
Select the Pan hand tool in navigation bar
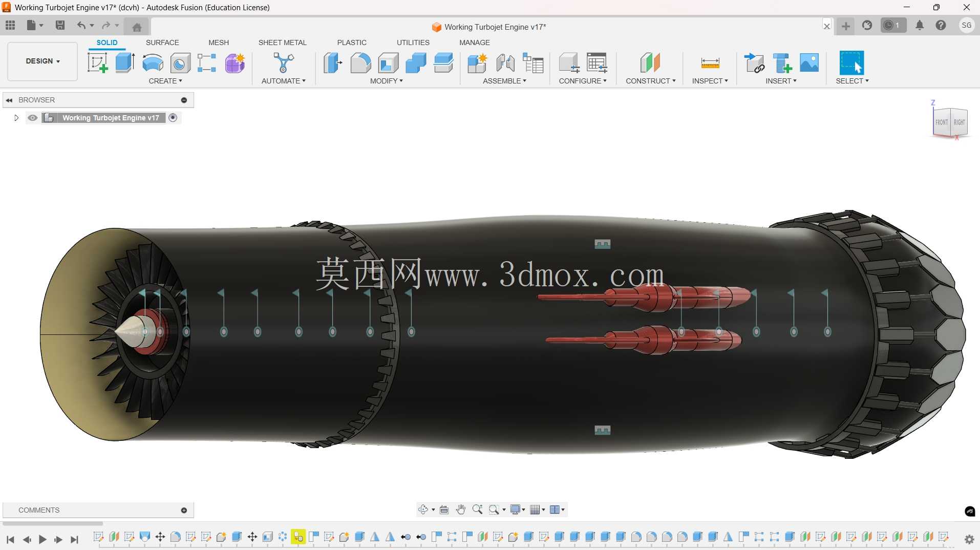pos(460,510)
